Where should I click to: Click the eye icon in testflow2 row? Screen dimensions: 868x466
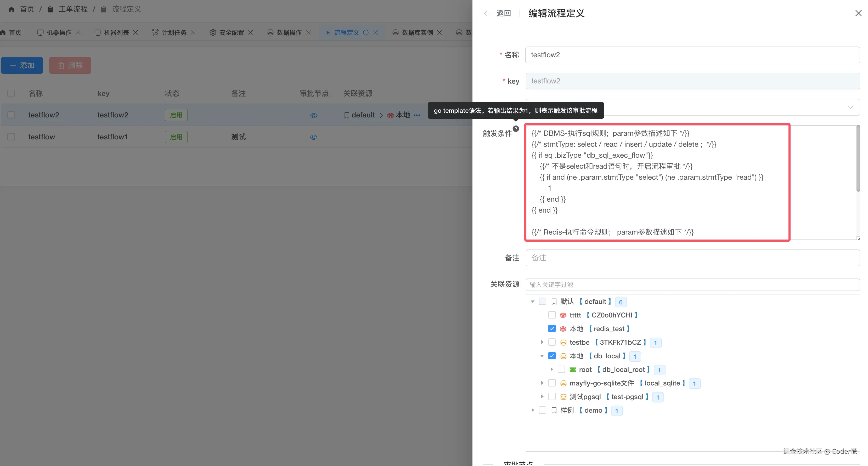pyautogui.click(x=313, y=116)
